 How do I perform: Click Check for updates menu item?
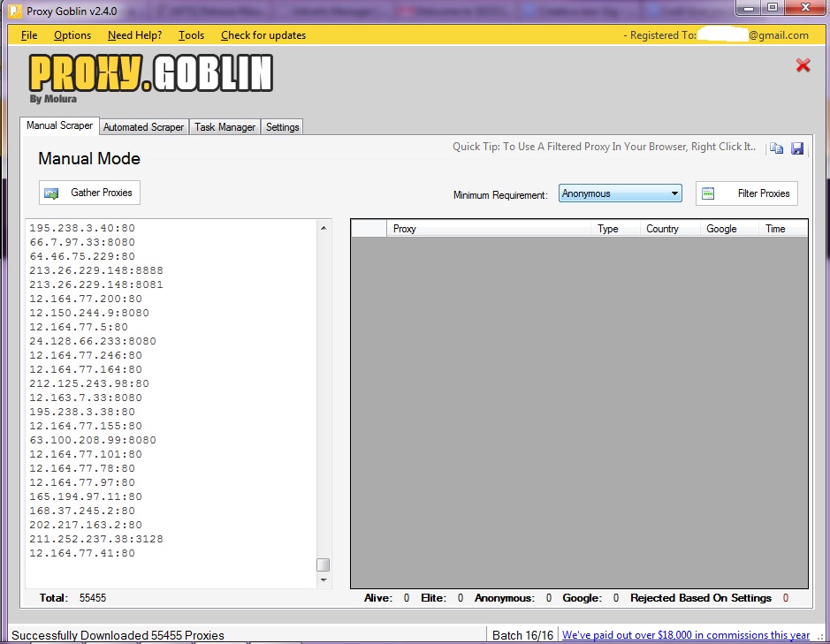pos(263,35)
